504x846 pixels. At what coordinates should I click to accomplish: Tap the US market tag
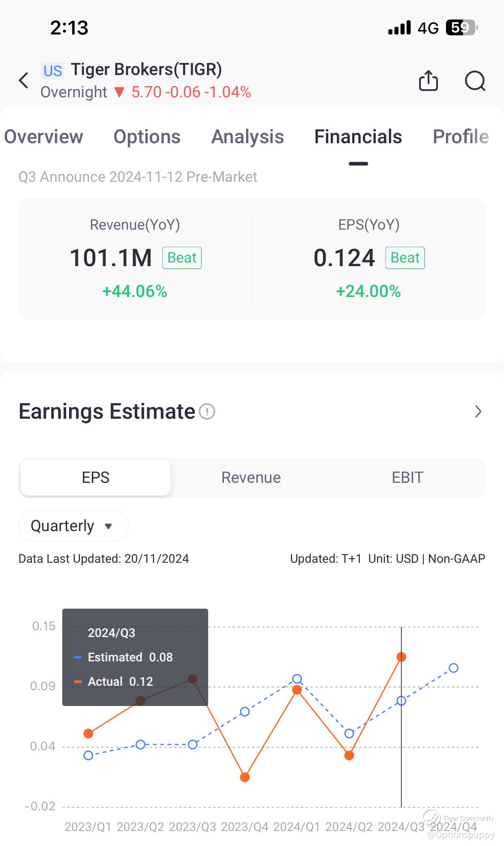coord(53,71)
